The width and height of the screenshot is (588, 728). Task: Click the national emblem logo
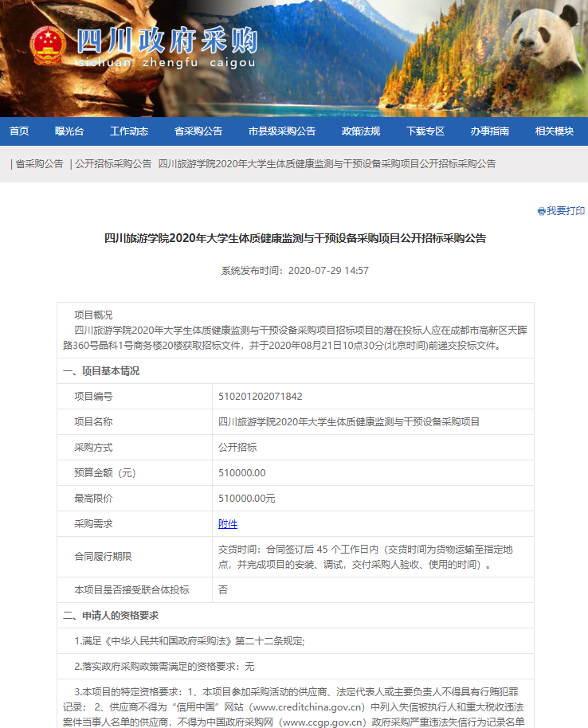(48, 45)
